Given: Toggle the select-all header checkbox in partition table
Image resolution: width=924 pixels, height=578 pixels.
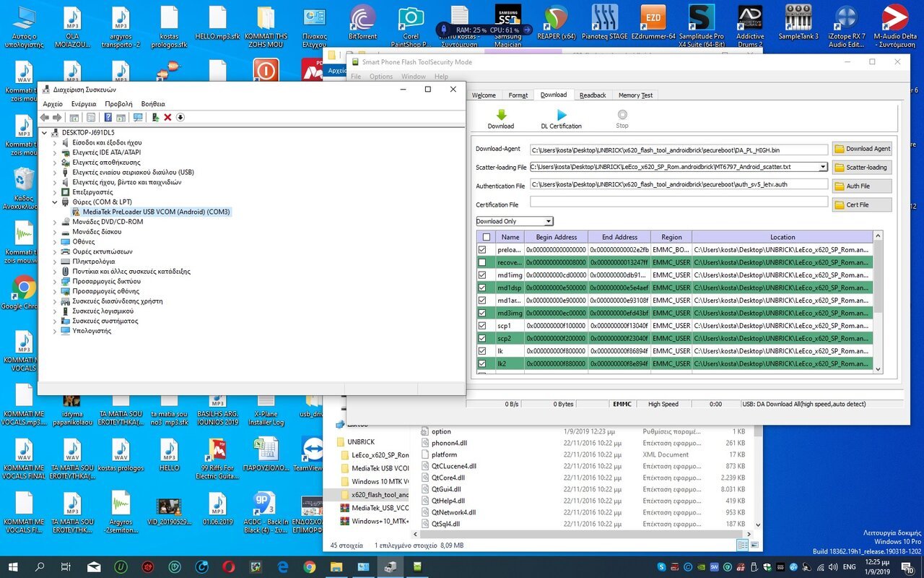Looking at the screenshot, I should [x=486, y=237].
